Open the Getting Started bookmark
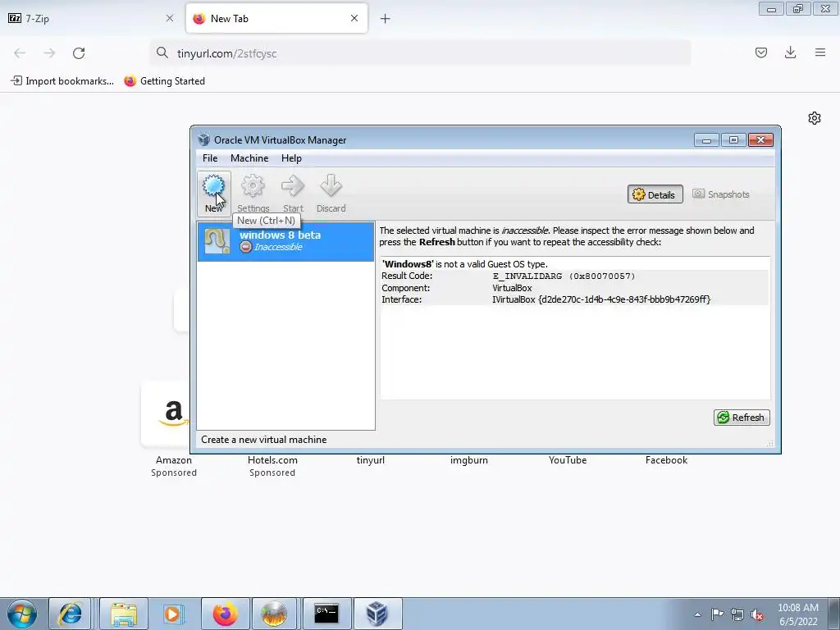The width and height of the screenshot is (840, 630). pos(164,81)
